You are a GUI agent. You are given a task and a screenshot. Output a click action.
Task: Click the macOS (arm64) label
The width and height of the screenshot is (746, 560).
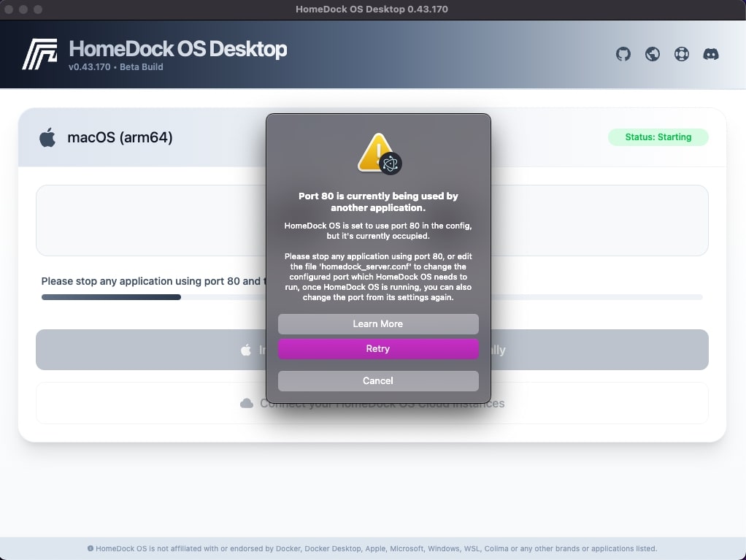pyautogui.click(x=120, y=137)
